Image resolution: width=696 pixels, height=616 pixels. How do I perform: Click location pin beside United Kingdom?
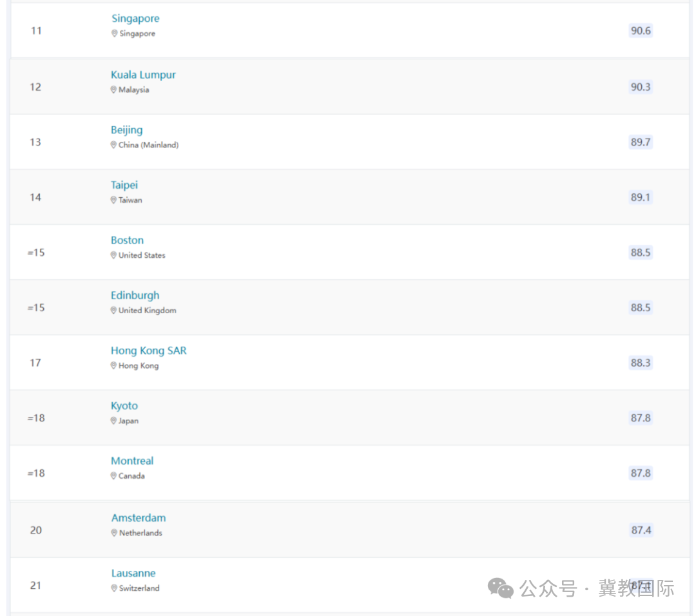(113, 311)
